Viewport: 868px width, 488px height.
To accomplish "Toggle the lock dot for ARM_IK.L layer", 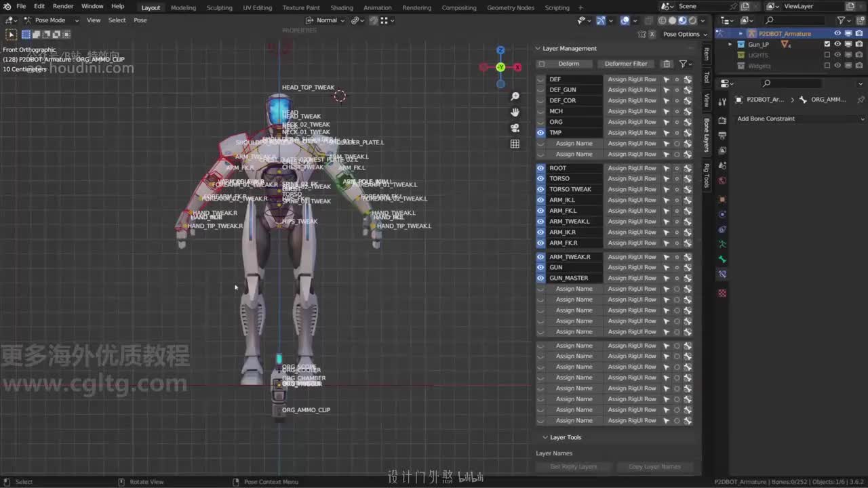I will (x=677, y=200).
